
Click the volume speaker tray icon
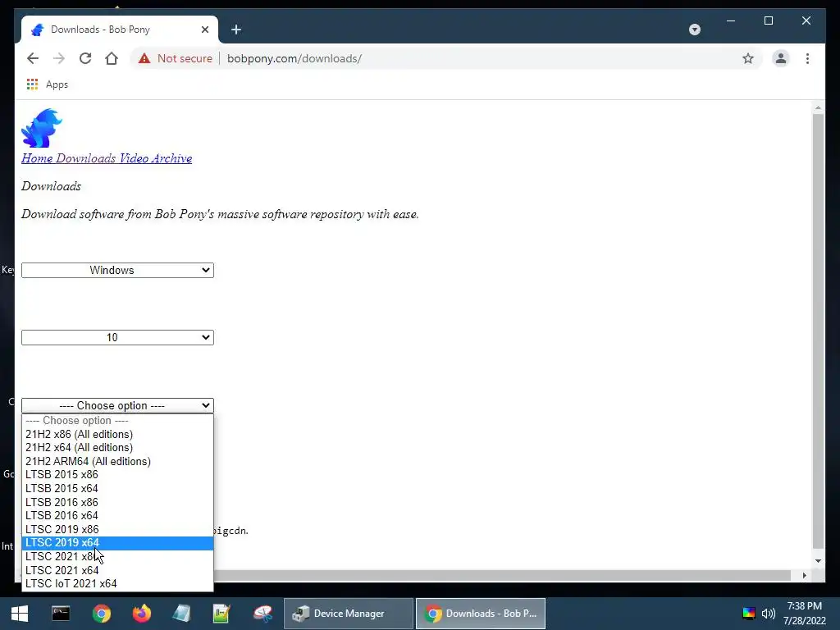coord(768,614)
